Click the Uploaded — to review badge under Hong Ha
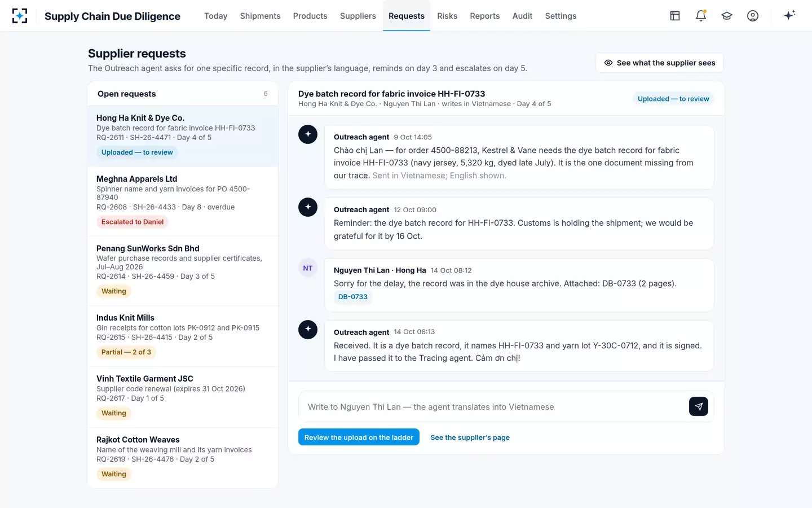Image resolution: width=812 pixels, height=508 pixels. [x=137, y=152]
